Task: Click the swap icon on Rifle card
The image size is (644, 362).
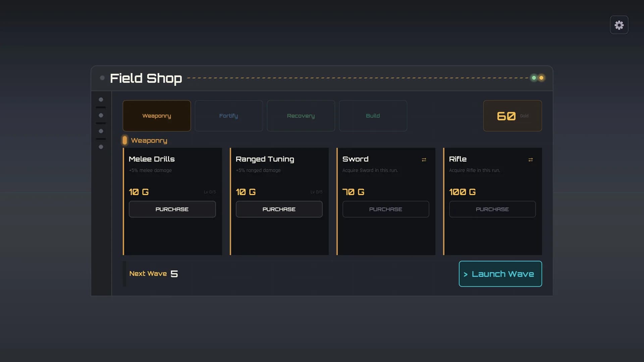Action: (x=531, y=160)
